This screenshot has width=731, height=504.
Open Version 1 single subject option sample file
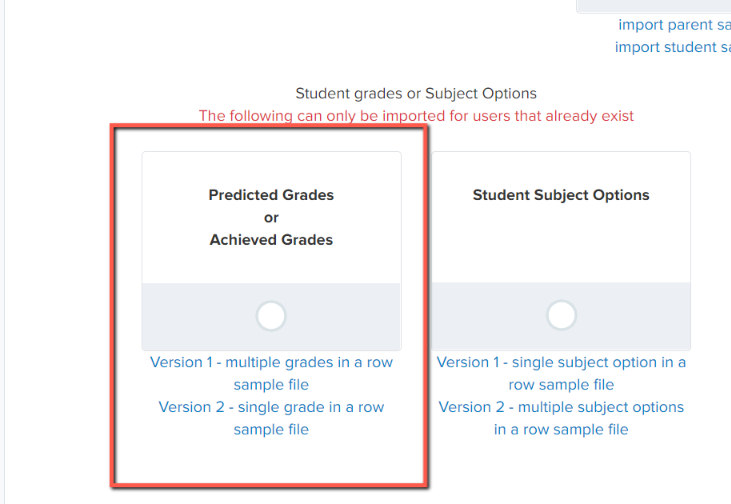pos(561,373)
